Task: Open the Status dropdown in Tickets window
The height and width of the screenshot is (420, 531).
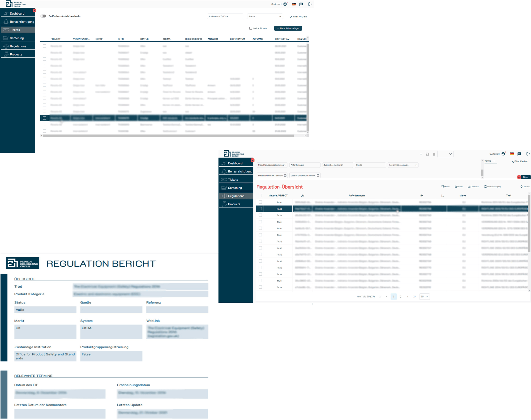Action: pyautogui.click(x=265, y=16)
